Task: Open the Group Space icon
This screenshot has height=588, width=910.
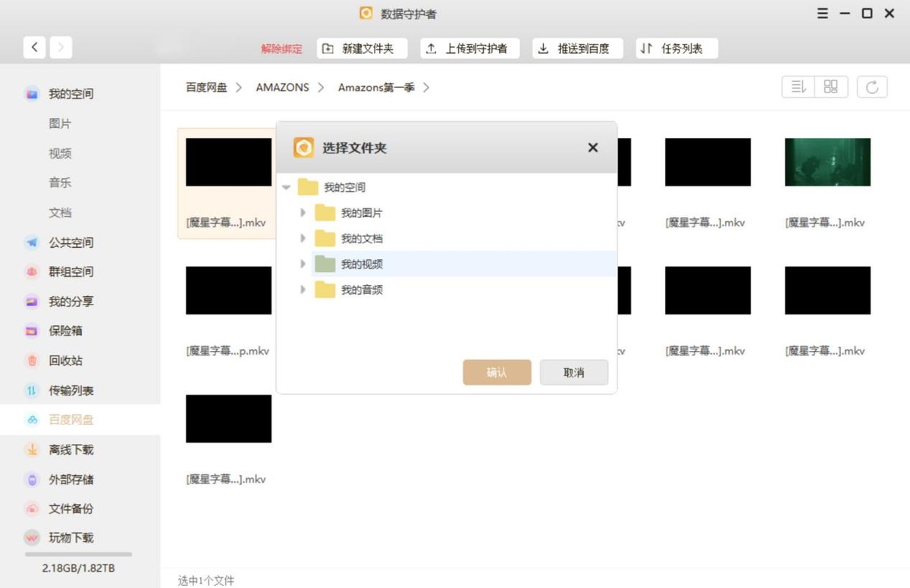Action: [x=32, y=272]
